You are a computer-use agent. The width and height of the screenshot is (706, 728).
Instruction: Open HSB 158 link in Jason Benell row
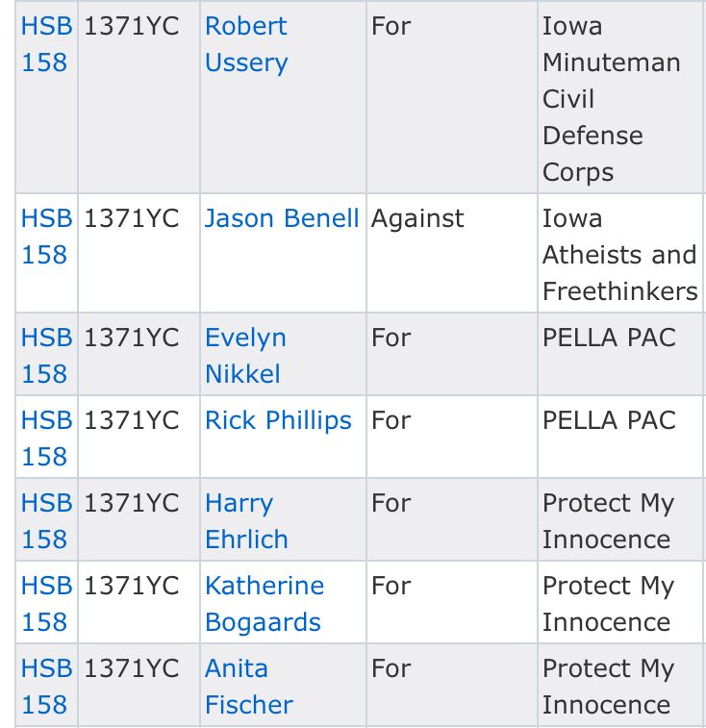point(46,237)
